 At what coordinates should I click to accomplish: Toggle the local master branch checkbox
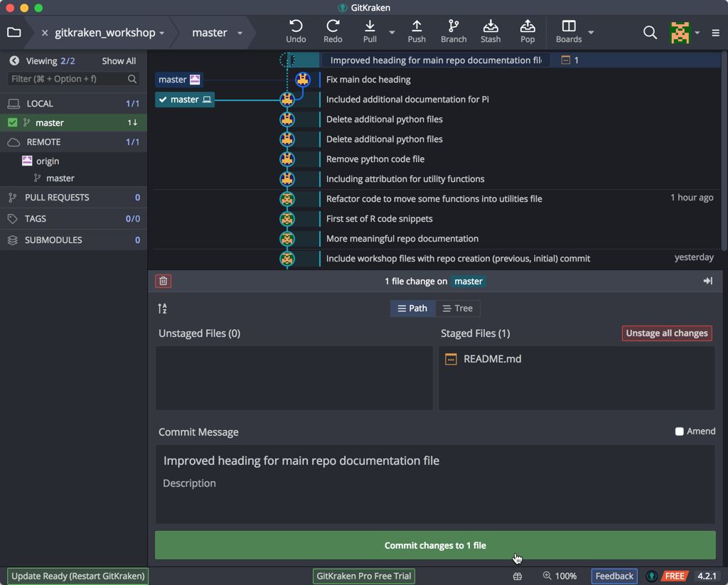pos(13,122)
